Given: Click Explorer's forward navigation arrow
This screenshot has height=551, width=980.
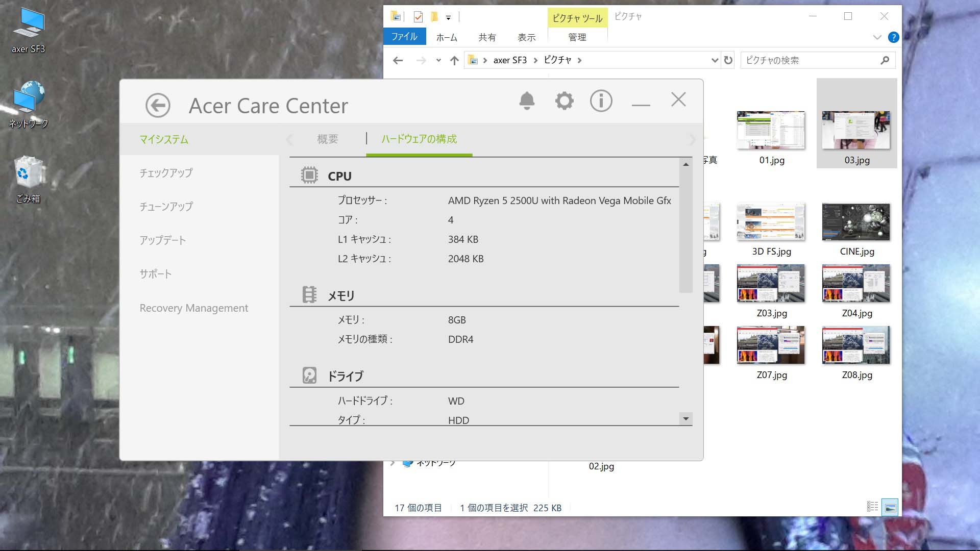Looking at the screenshot, I should click(x=421, y=60).
